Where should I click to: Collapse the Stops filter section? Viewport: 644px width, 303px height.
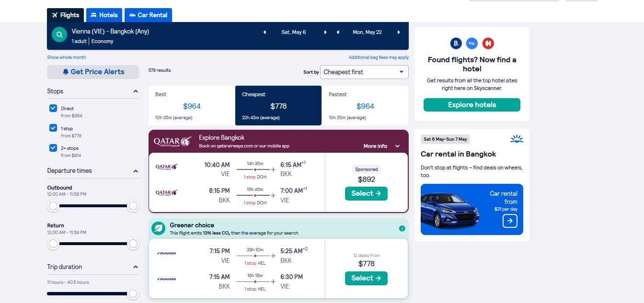tap(136, 91)
